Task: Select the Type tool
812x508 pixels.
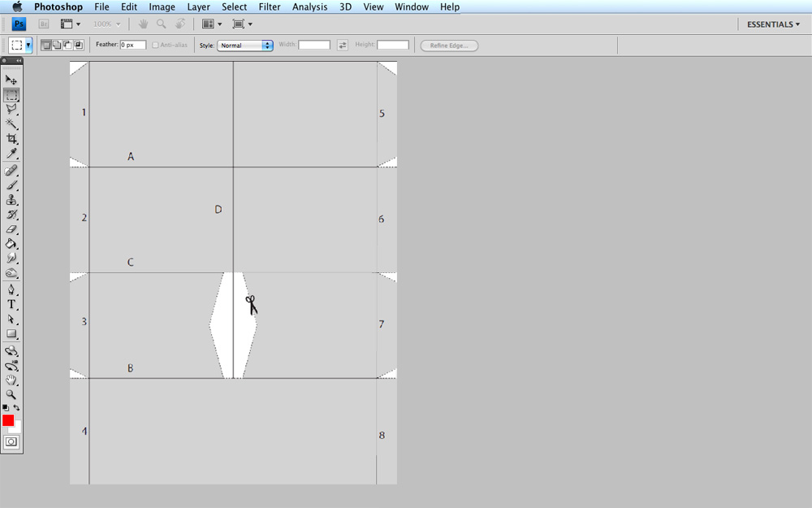Action: tap(11, 304)
